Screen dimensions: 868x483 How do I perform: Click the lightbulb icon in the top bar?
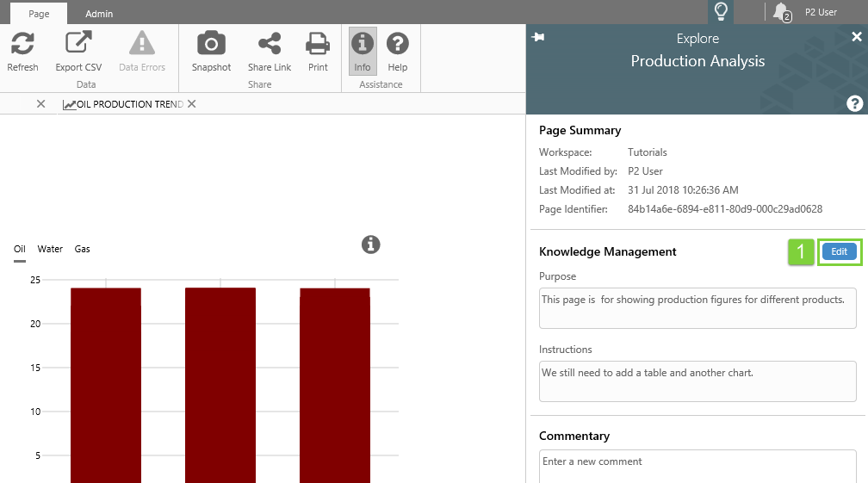coord(722,11)
